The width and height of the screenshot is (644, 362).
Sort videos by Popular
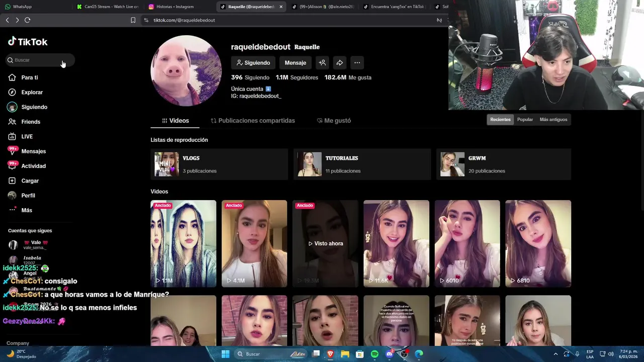click(x=525, y=120)
